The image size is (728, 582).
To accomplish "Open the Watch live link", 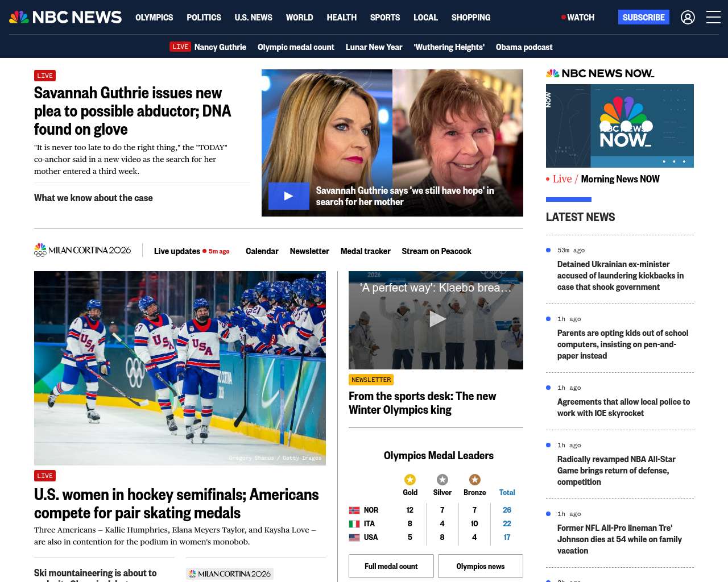I will [x=578, y=18].
